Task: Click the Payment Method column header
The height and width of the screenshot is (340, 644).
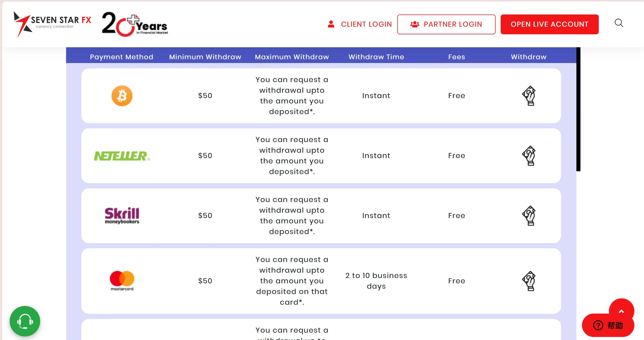Action: pos(121,57)
